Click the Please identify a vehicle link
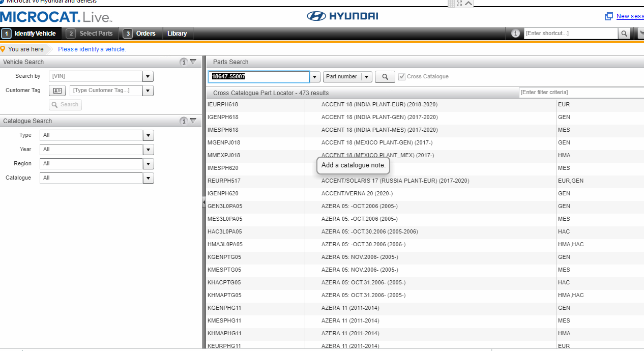 [x=92, y=49]
